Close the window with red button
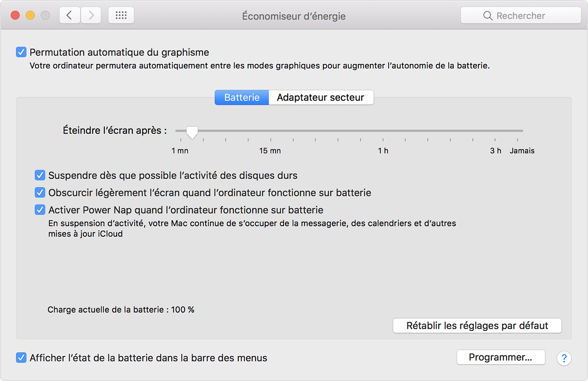This screenshot has width=588, height=381. click(15, 16)
